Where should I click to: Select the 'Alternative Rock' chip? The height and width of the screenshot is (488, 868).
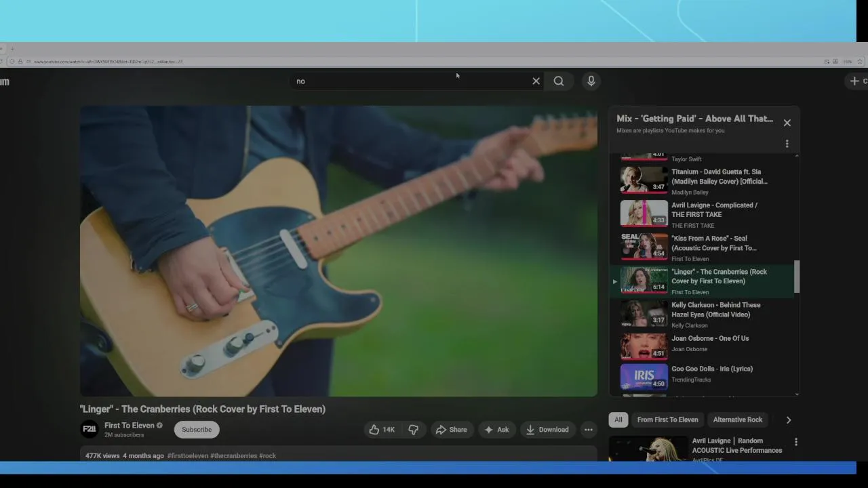[738, 420]
